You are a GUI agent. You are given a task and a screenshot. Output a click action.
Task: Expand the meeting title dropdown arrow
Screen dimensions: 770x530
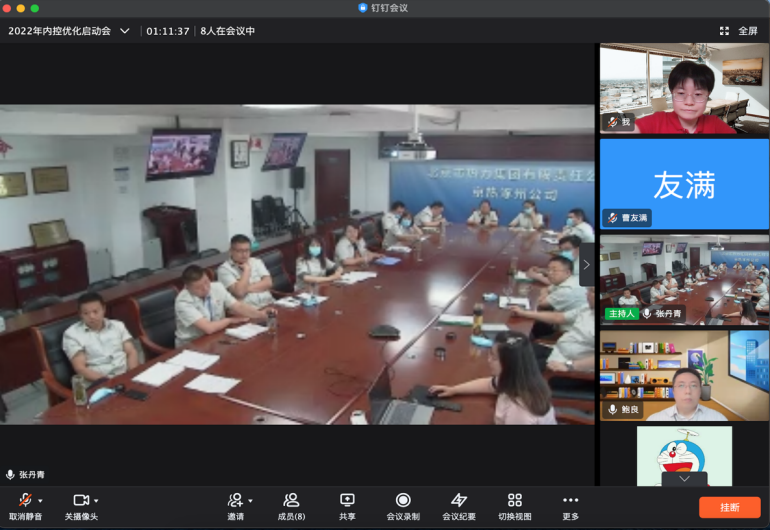[125, 31]
